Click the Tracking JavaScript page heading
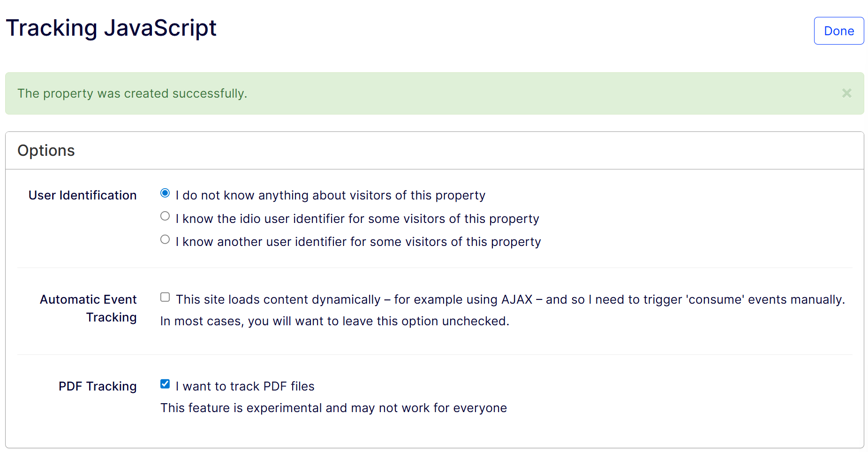 111,28
